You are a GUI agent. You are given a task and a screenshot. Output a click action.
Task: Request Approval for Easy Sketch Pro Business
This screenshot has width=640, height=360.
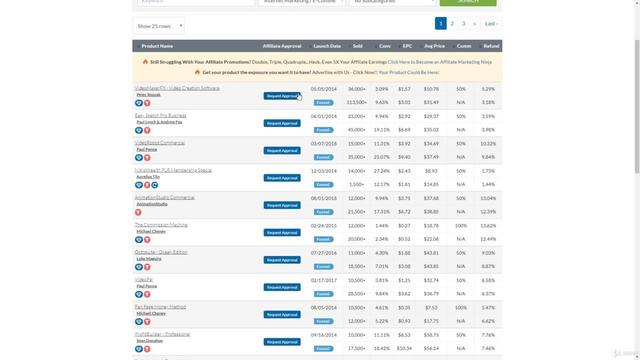point(282,123)
